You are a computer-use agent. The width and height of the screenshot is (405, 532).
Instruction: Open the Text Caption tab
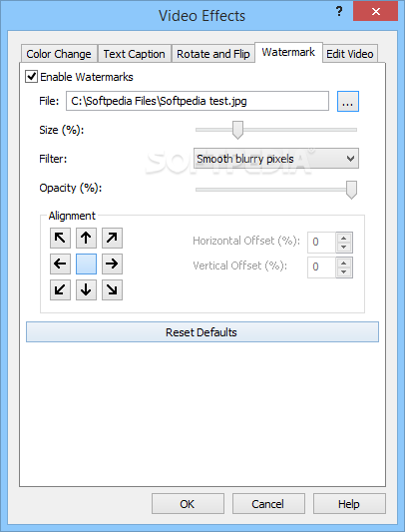(135, 54)
